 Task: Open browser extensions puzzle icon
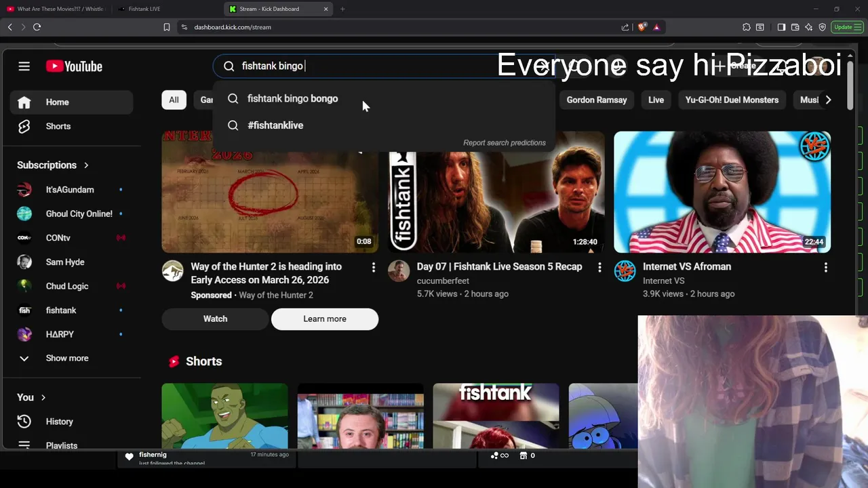click(747, 27)
